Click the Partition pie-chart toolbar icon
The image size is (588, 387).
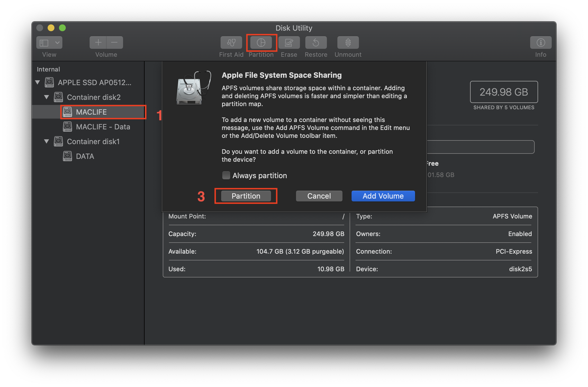[261, 43]
